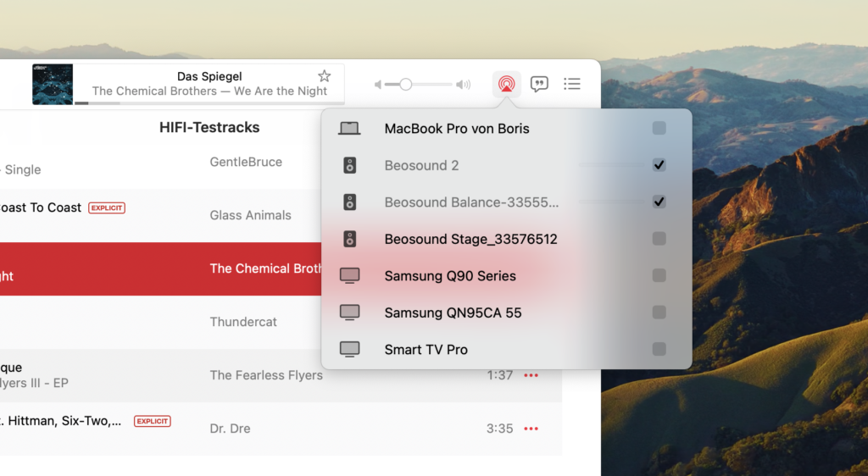Open the AirPlay output icon
Screen dimensions: 868x476
click(506, 84)
